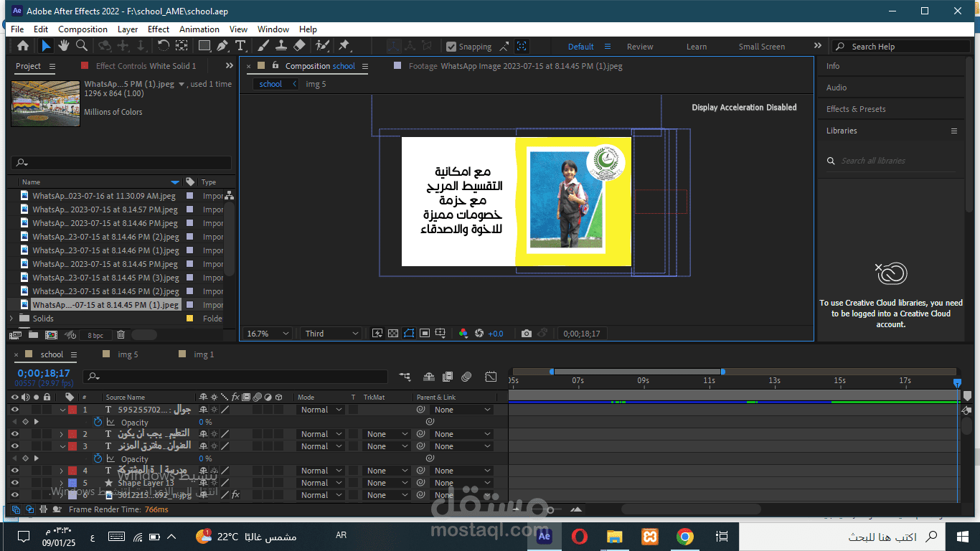
Task: Toggle Opacity stopwatch on layer 1
Action: 98,423
